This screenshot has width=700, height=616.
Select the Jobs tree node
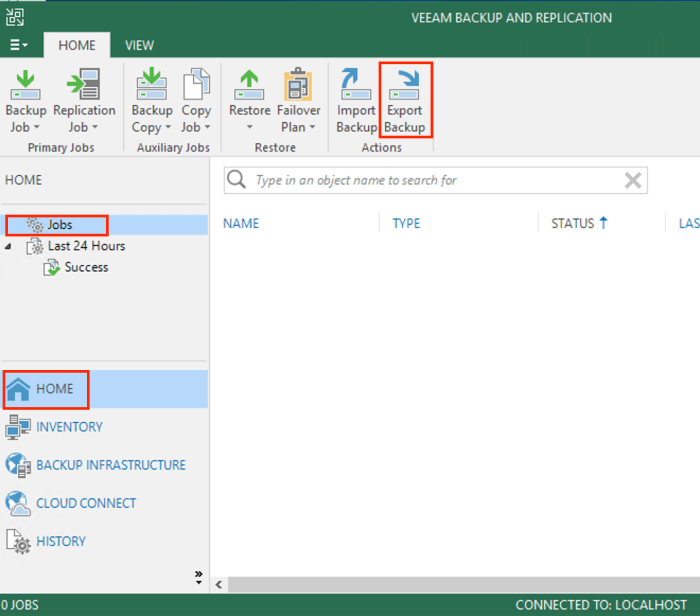(x=60, y=225)
